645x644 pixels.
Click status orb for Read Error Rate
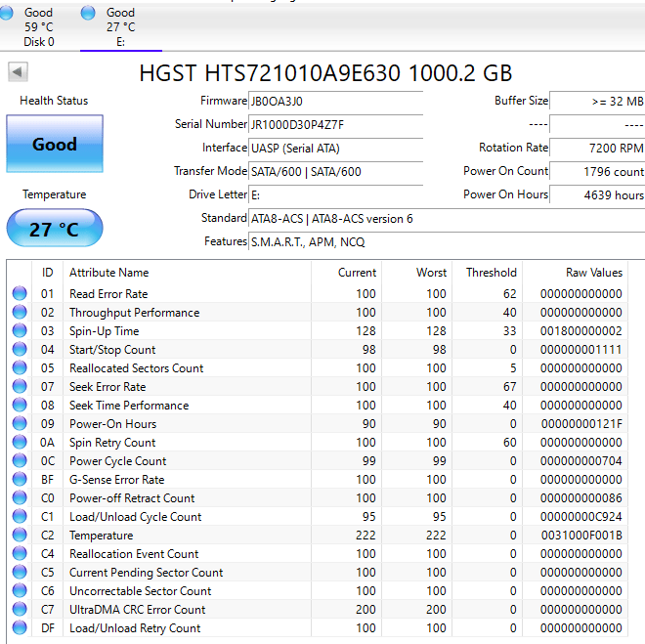(20, 293)
